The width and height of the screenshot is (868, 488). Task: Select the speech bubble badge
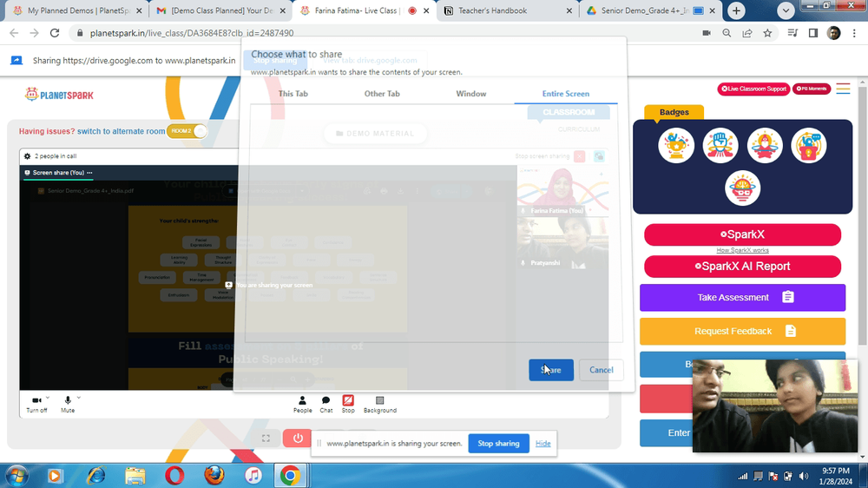809,145
